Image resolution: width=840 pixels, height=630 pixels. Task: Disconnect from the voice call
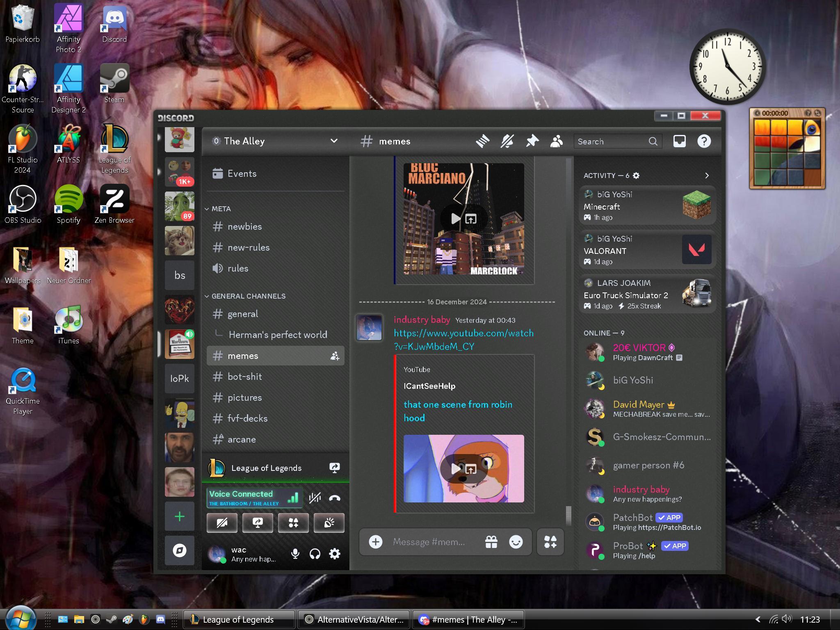tap(335, 498)
